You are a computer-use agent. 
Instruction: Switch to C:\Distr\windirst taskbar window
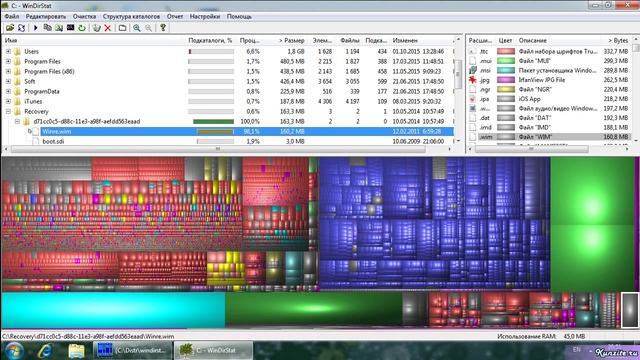pyautogui.click(x=132, y=351)
